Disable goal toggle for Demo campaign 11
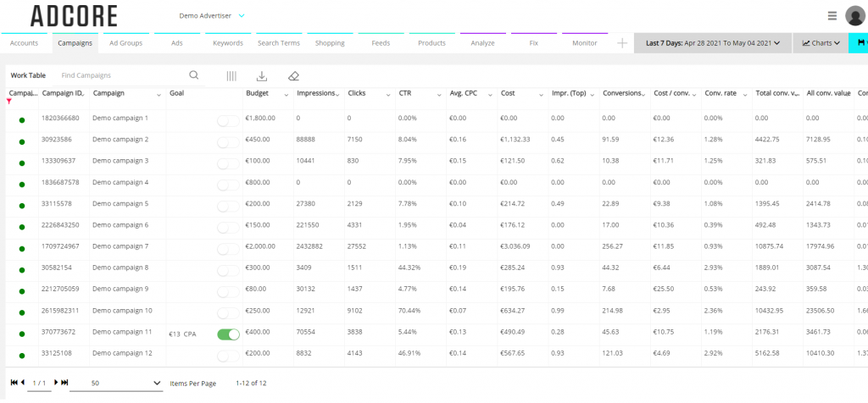The width and height of the screenshot is (868, 403). pos(228,334)
